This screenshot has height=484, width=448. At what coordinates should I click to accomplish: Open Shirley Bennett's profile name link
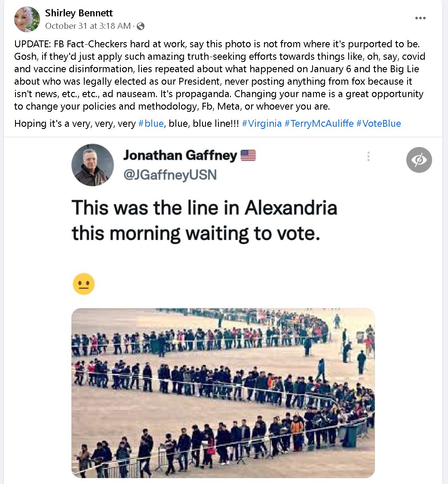click(79, 13)
